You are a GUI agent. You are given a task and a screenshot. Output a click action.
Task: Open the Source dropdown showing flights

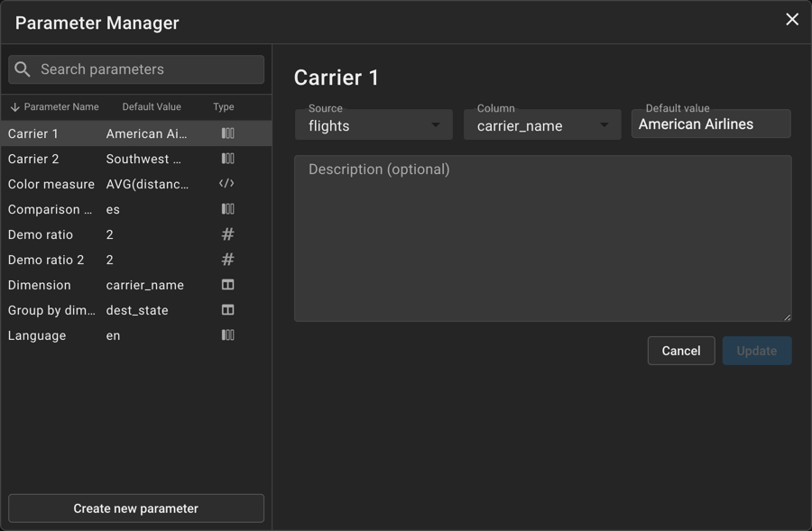point(374,125)
